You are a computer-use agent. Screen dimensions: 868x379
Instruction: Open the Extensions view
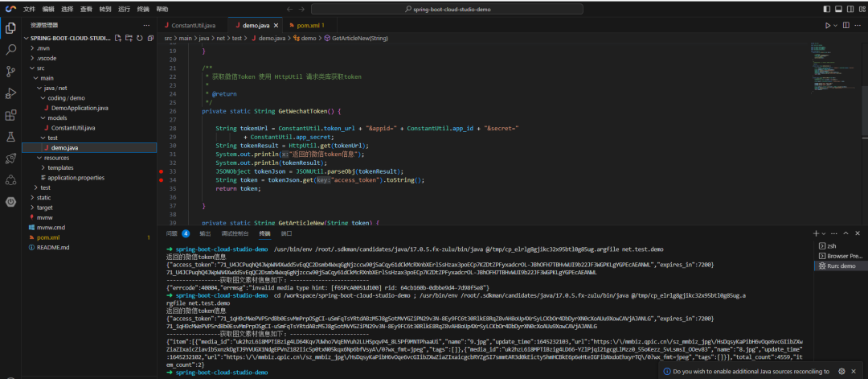(10, 115)
